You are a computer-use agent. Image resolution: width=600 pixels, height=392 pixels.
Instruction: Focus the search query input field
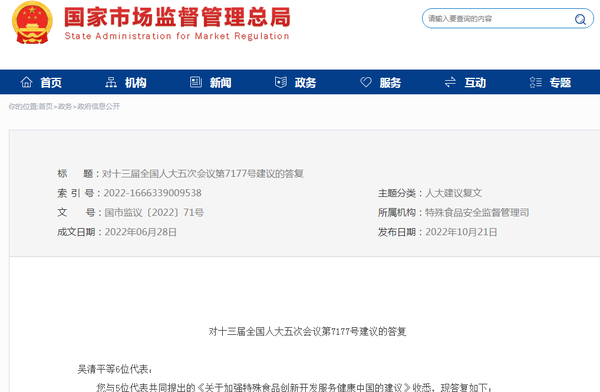coord(497,19)
